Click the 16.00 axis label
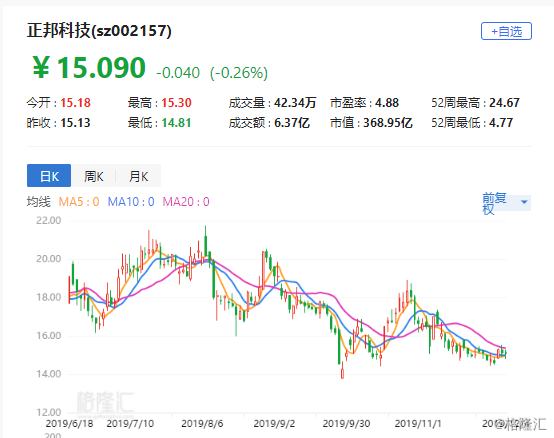The width and height of the screenshot is (554, 438). pos(48,335)
